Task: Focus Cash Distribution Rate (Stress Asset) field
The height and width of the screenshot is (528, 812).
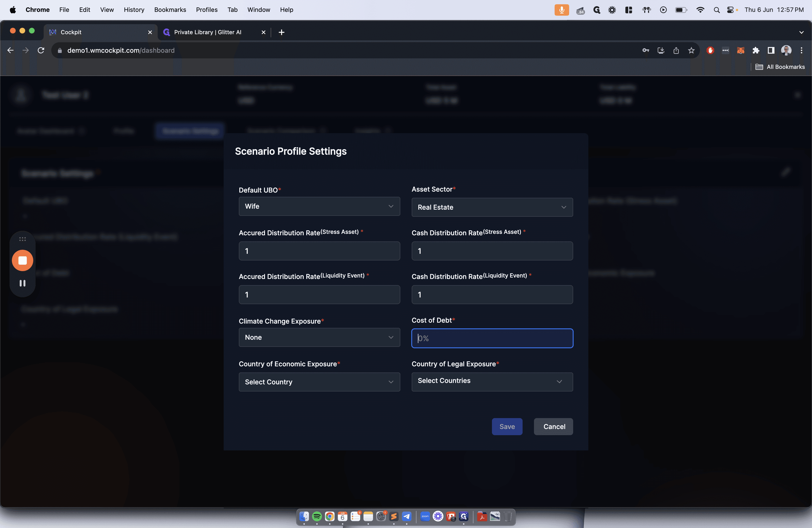Action: 492,251
